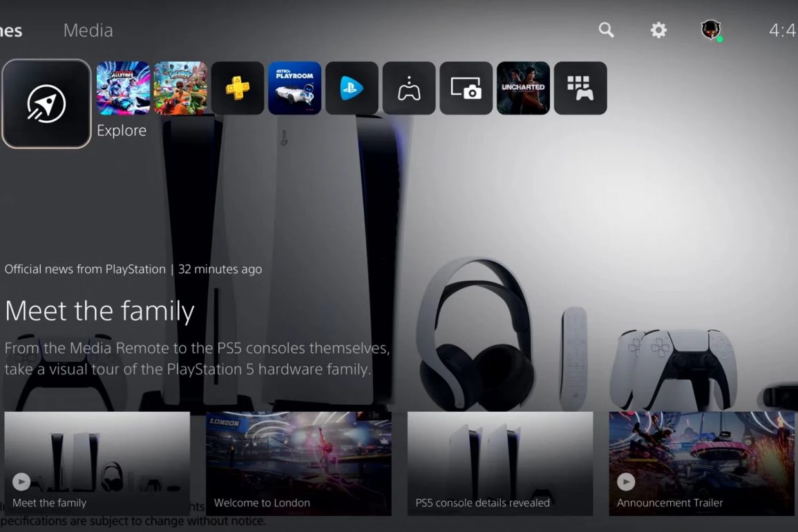Launch Destruction AllStars game tile
The width and height of the screenshot is (798, 532).
[123, 88]
